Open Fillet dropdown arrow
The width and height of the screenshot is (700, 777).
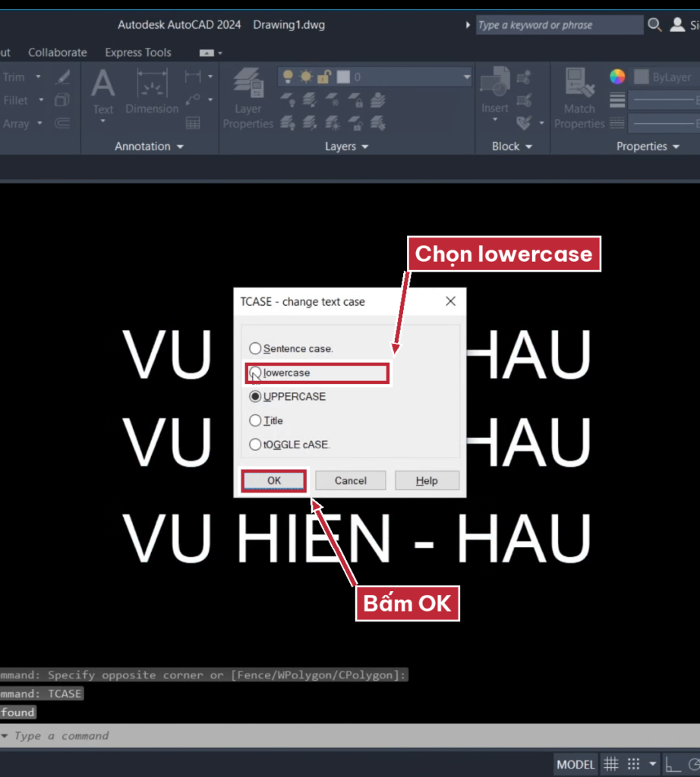point(41,99)
